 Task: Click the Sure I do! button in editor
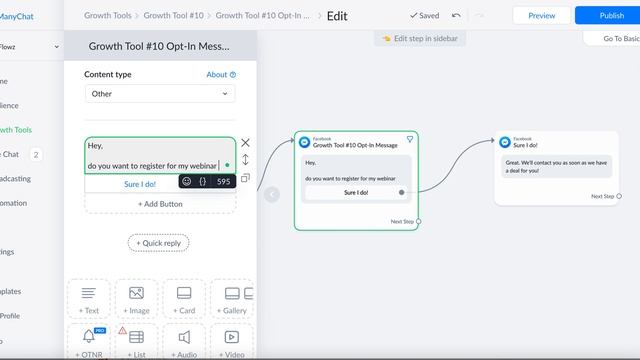tap(140, 184)
